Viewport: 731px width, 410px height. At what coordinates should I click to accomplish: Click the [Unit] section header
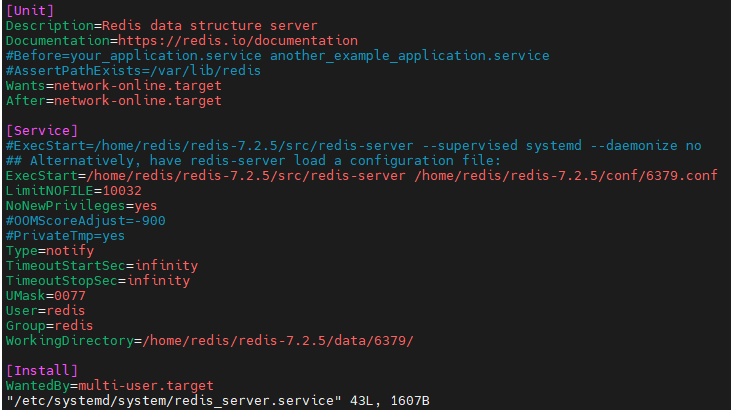(30, 10)
